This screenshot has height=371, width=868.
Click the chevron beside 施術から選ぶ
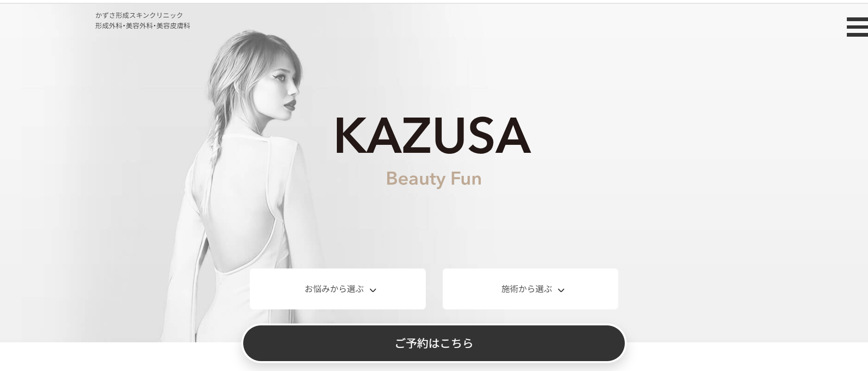pos(561,290)
